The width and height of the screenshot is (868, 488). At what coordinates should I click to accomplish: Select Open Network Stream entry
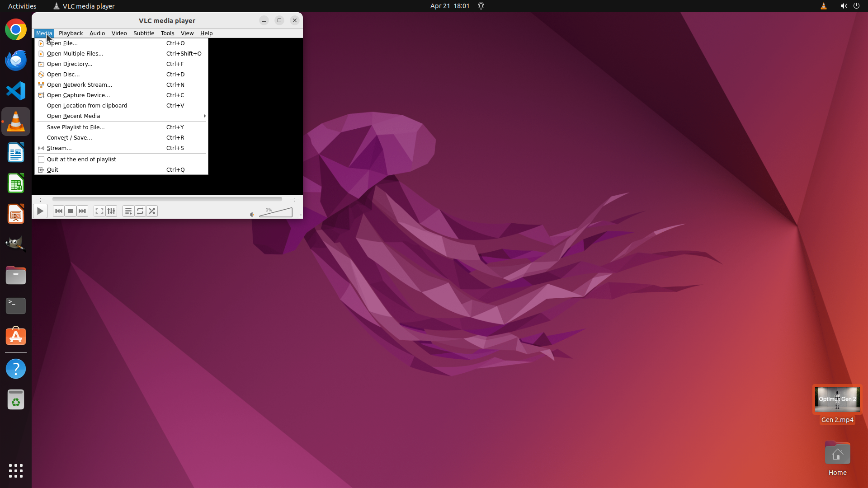coord(80,85)
